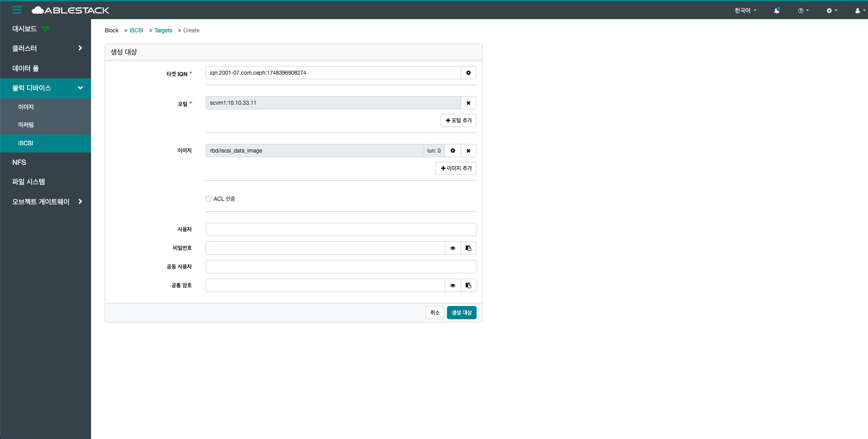Click the 취소 cancel button
The height and width of the screenshot is (439, 868).
coord(435,313)
